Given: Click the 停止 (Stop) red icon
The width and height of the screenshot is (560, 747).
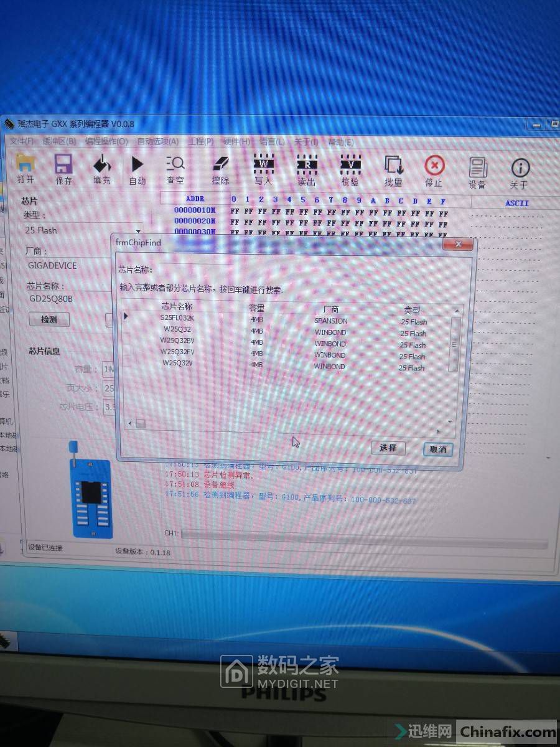Looking at the screenshot, I should pos(434,166).
